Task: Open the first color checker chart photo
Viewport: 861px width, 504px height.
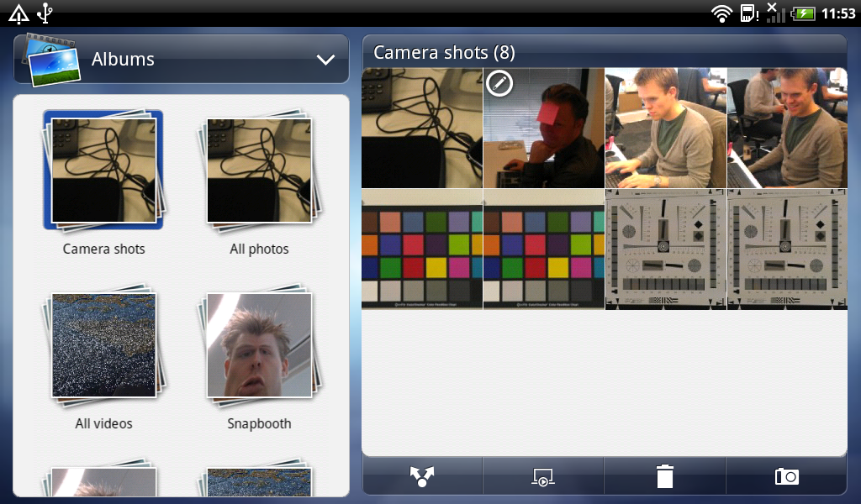Action: [x=422, y=249]
